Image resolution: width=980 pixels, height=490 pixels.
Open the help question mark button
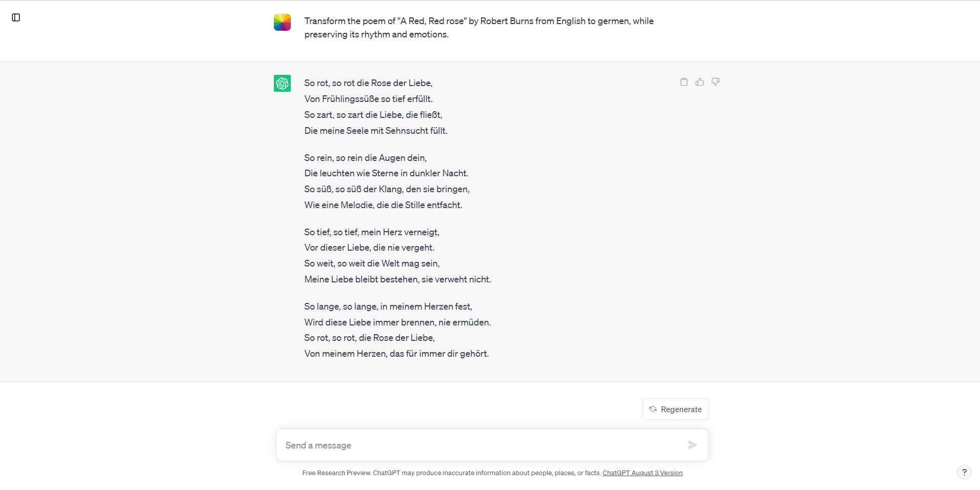click(964, 472)
